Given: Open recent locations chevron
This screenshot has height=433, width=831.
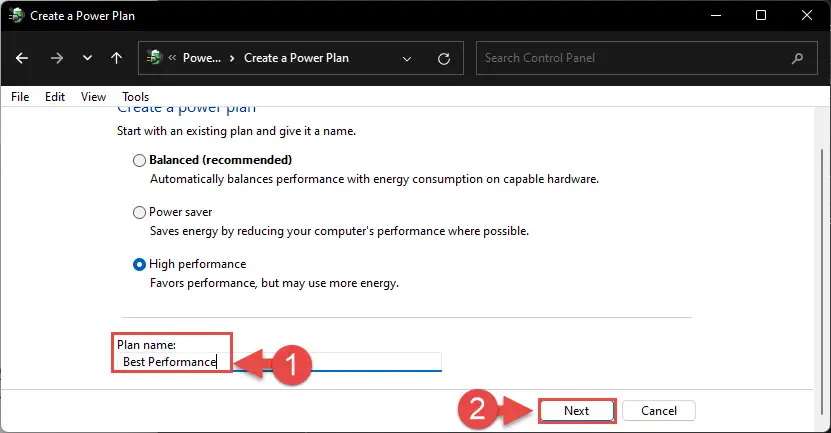Looking at the screenshot, I should [x=87, y=58].
